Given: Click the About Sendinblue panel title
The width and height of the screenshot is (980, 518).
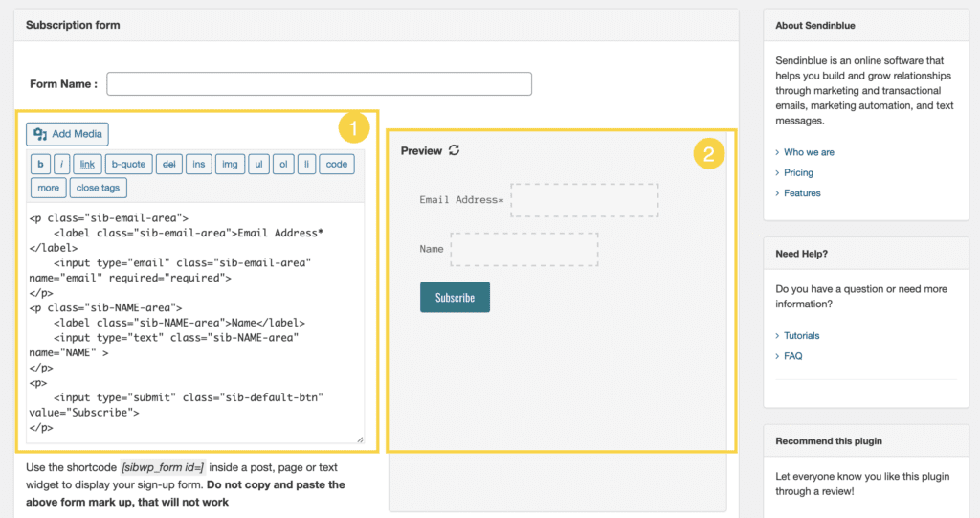Looking at the screenshot, I should tap(815, 26).
